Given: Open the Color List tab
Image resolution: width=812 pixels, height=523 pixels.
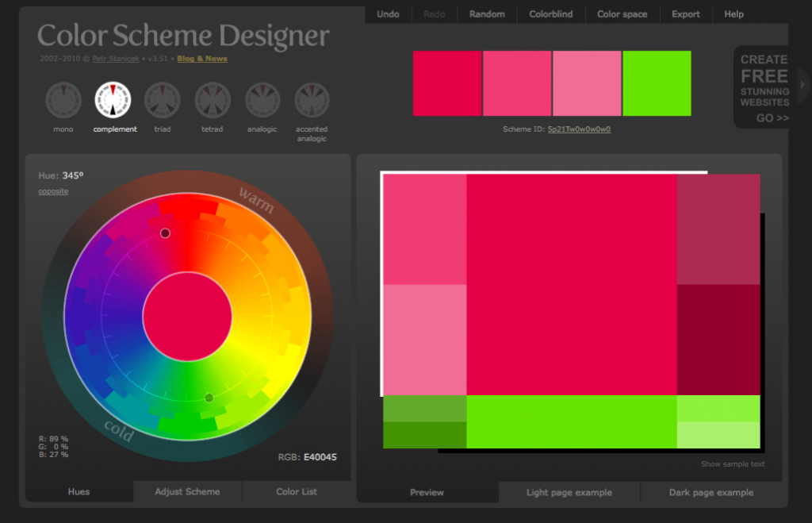Looking at the screenshot, I should [x=297, y=491].
